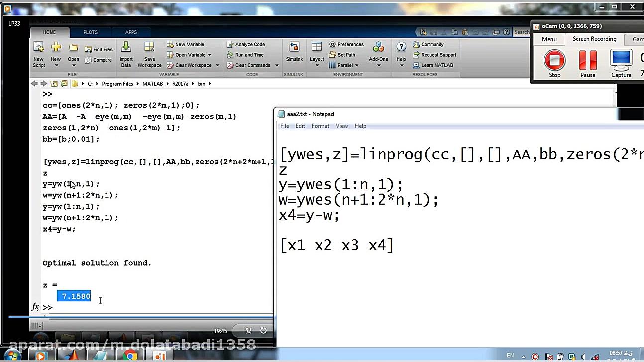
Task: Click the R2017a folder path segment
Action: coord(181,84)
